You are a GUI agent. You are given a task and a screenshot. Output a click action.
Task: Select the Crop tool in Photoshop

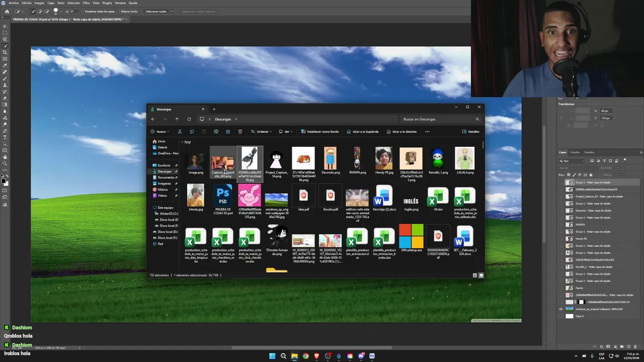point(5,52)
